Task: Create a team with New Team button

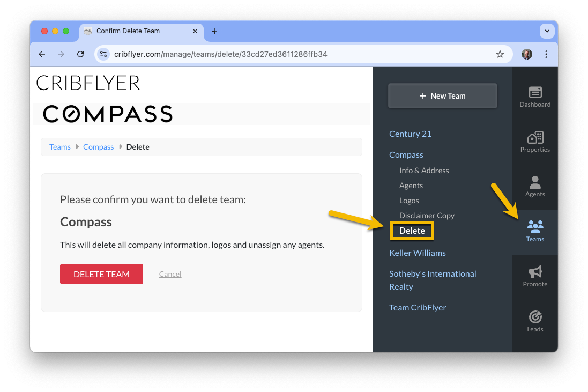Action: tap(443, 96)
